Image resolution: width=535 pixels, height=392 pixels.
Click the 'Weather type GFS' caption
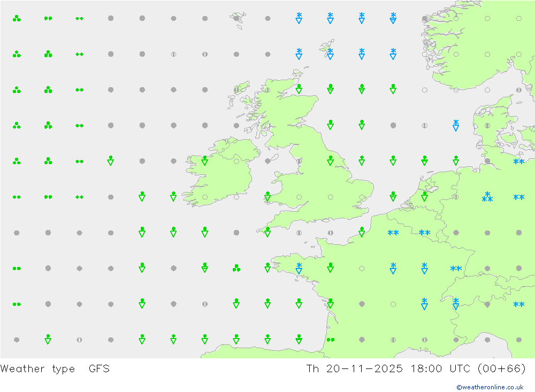coord(55,369)
